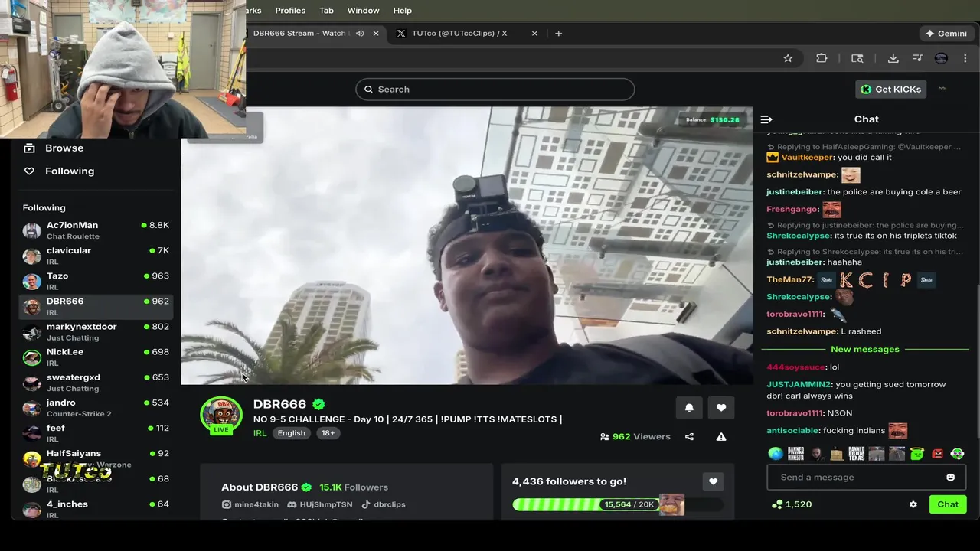
Task: Click the Get KICKs button
Action: tap(890, 90)
